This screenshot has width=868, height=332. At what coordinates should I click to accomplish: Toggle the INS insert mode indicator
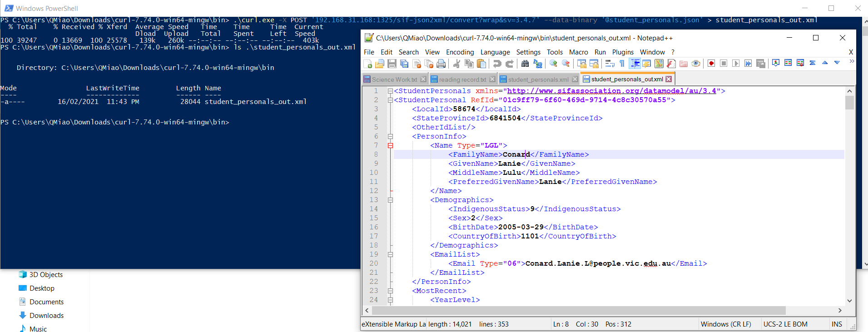[x=837, y=324]
